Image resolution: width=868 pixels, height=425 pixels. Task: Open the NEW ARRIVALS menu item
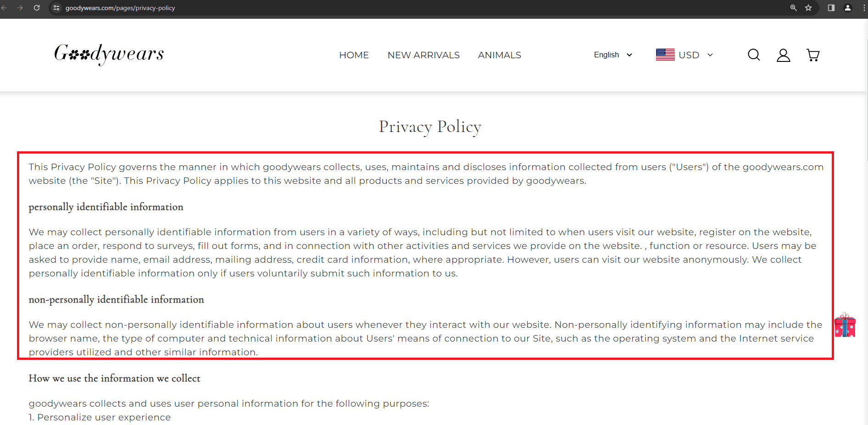click(x=423, y=55)
